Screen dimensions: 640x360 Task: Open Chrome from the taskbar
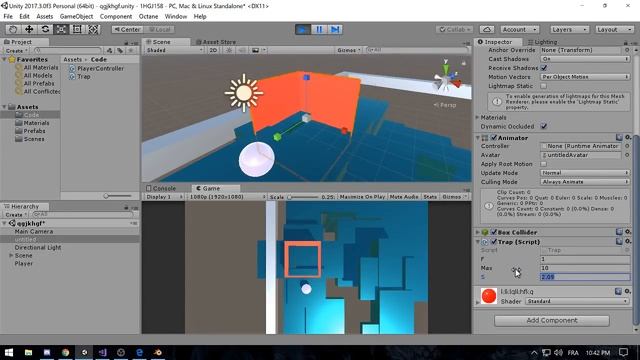[65, 352]
